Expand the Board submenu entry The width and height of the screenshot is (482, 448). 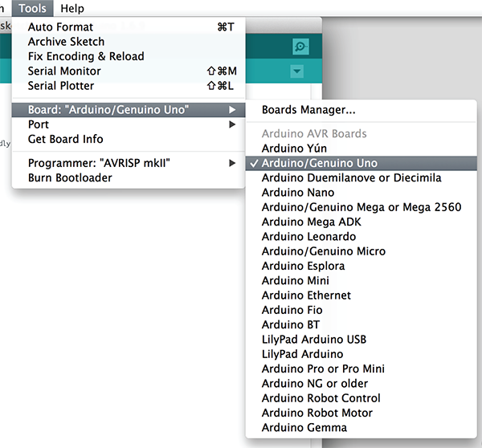click(129, 110)
